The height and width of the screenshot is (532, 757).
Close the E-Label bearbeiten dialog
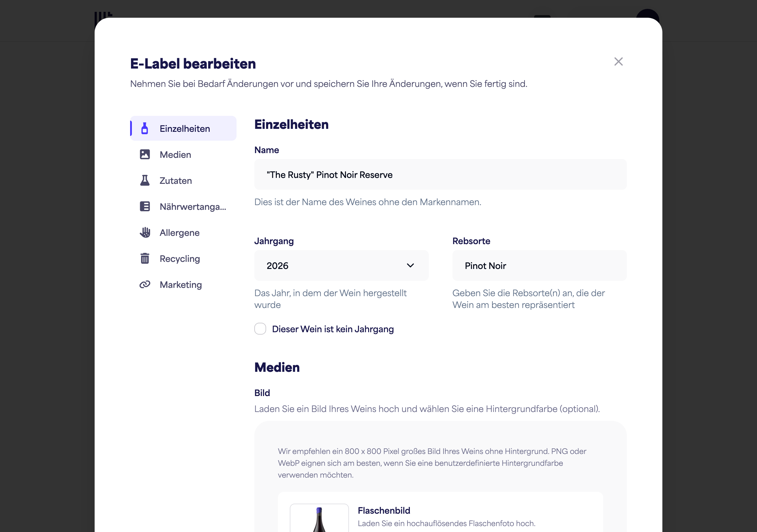618,62
